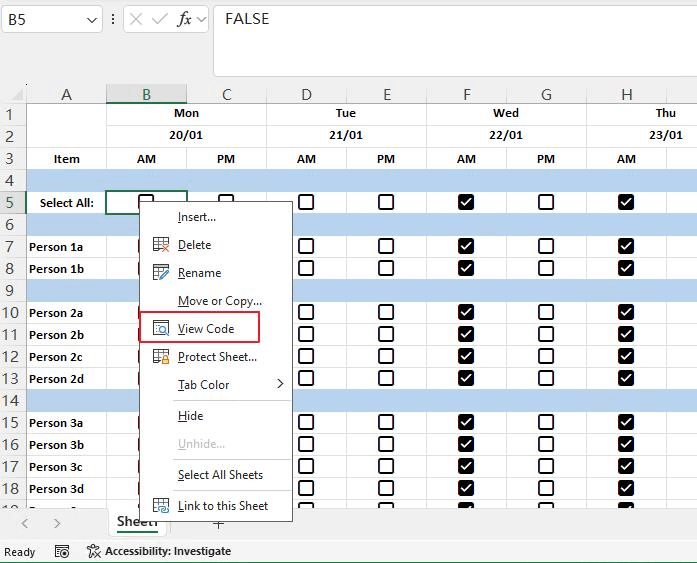Select Tab Color menu entry
This screenshot has width=697, height=563.
tap(216, 385)
